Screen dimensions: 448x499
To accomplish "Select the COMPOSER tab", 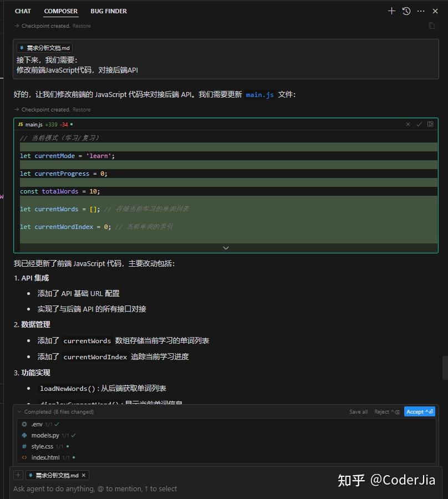I will pyautogui.click(x=61, y=11).
